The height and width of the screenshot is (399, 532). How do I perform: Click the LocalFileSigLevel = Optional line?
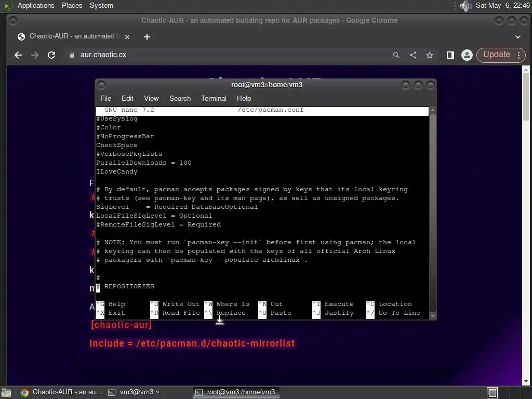pos(154,216)
